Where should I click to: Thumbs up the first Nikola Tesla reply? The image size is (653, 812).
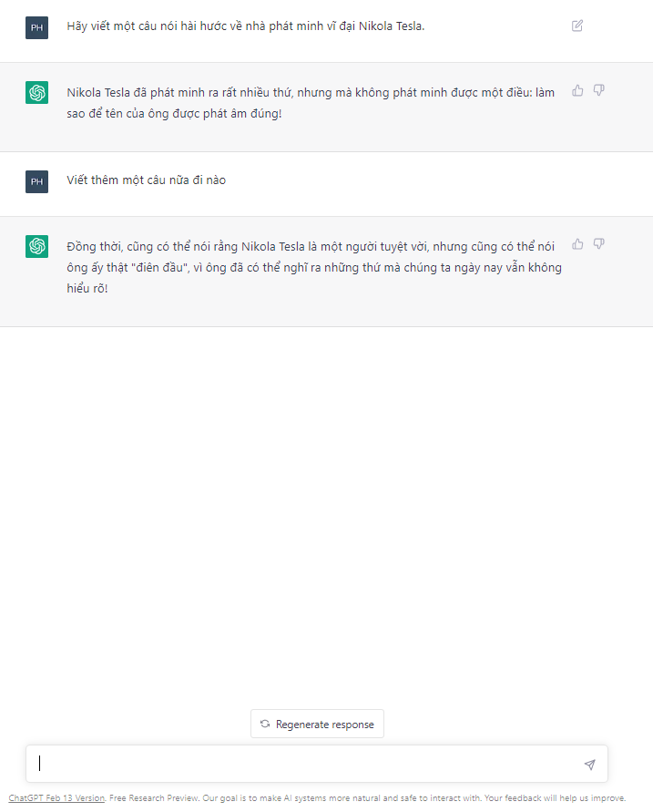pos(577,90)
